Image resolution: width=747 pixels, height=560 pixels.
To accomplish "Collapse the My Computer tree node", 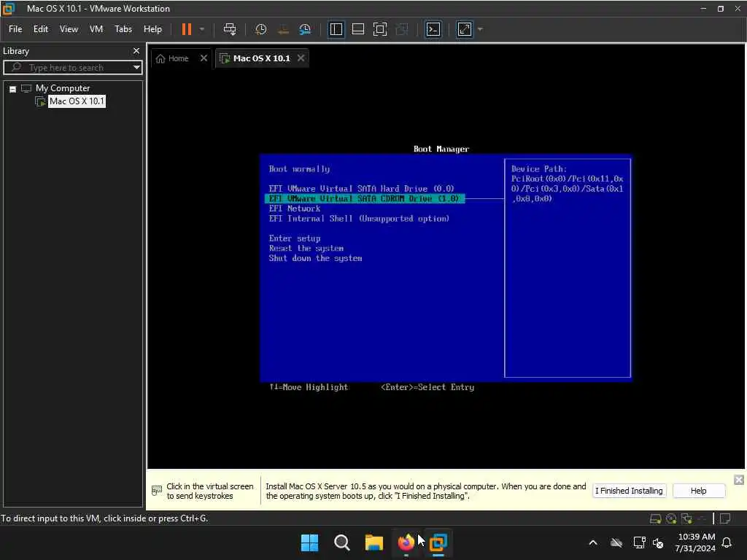I will [x=13, y=89].
